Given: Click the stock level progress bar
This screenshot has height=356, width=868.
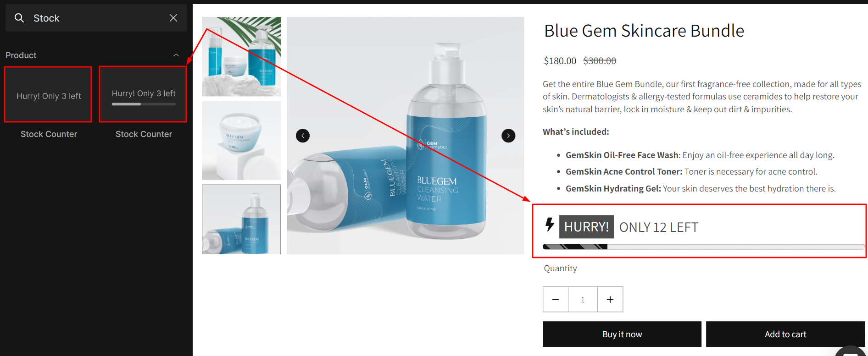Looking at the screenshot, I should [704, 246].
